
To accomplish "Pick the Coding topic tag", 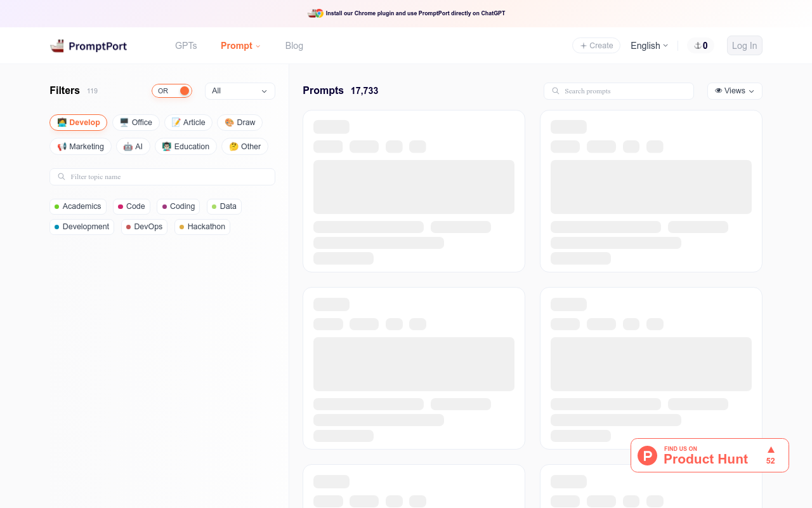I will click(x=178, y=206).
